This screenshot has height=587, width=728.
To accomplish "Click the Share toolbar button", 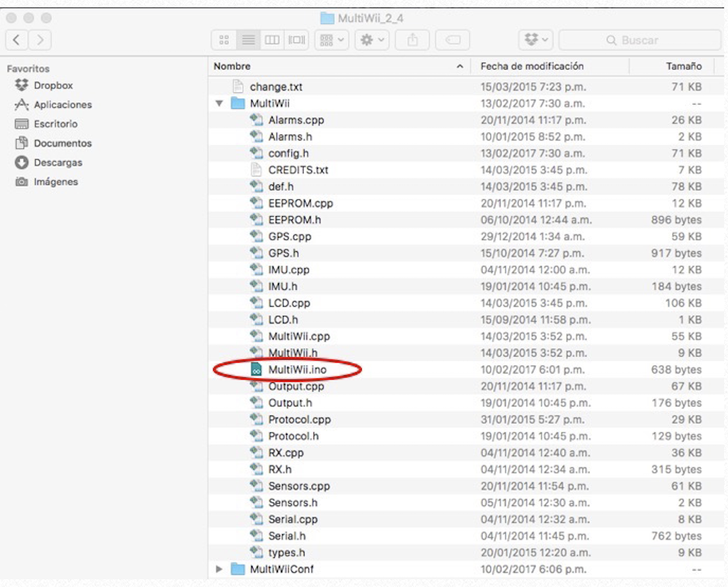I will [414, 40].
